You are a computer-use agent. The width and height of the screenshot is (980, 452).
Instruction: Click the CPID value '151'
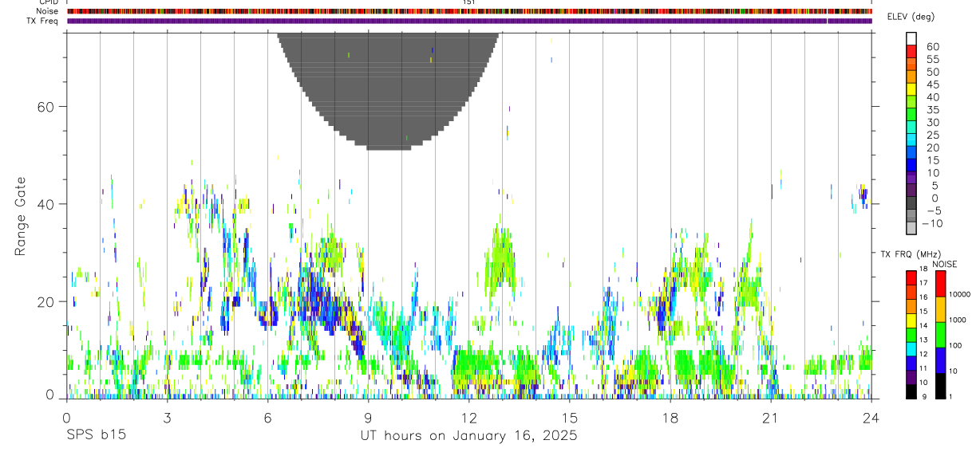click(x=469, y=2)
